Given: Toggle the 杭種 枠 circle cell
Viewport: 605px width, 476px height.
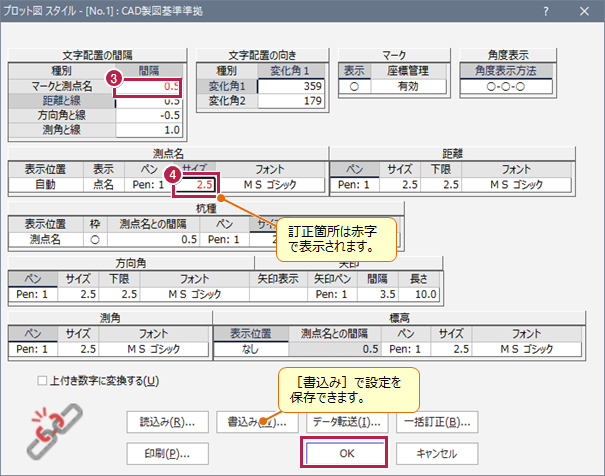Looking at the screenshot, I should [x=95, y=240].
